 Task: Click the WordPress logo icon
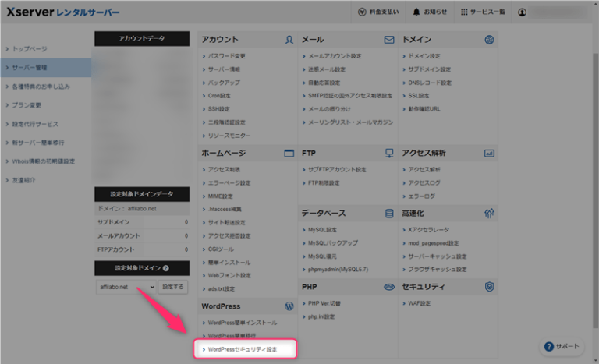click(x=289, y=306)
